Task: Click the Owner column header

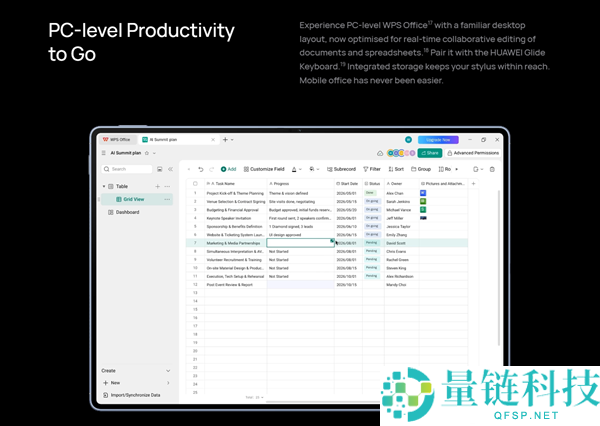Action: pos(401,184)
